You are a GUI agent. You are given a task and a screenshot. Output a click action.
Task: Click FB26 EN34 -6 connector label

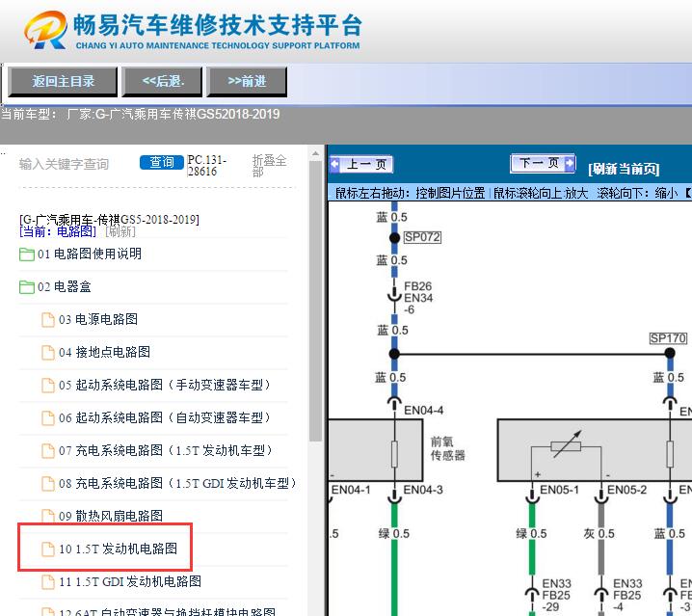[x=418, y=298]
